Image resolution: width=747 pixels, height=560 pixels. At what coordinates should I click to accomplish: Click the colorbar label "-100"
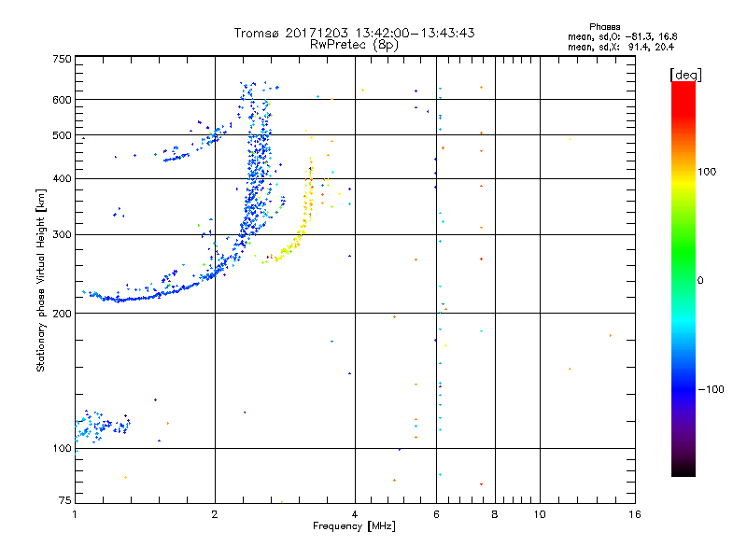(x=711, y=389)
